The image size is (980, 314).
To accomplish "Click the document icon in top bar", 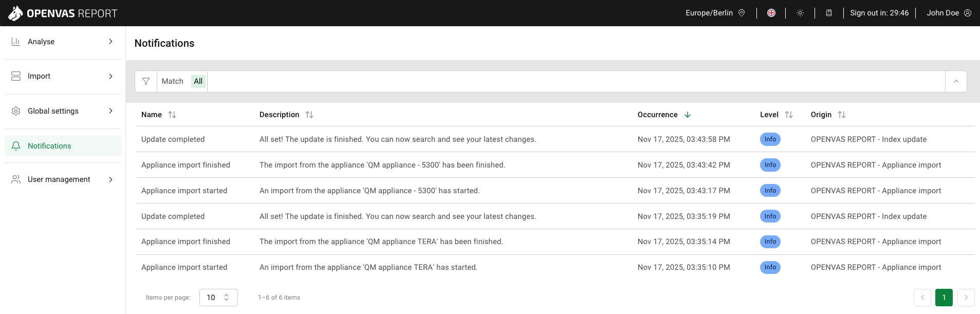I will pos(829,13).
